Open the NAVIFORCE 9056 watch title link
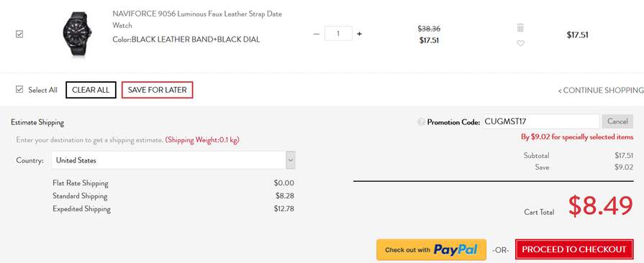 tap(197, 19)
